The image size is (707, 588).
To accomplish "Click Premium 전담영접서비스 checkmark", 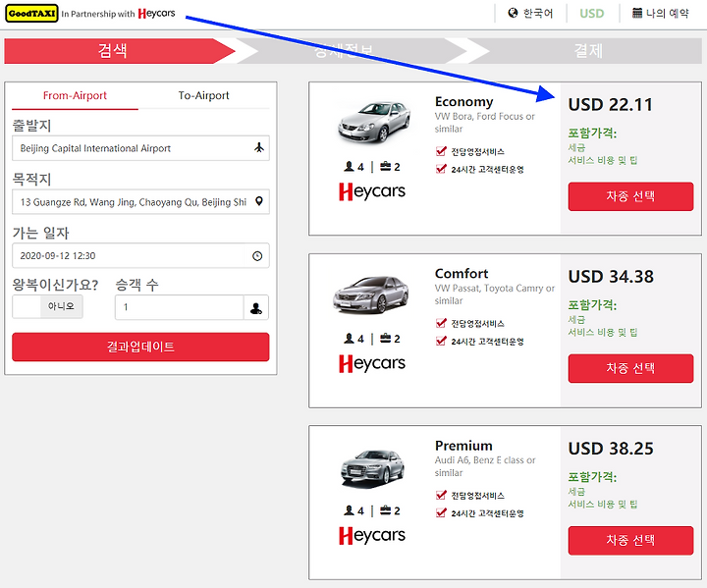I will point(441,495).
